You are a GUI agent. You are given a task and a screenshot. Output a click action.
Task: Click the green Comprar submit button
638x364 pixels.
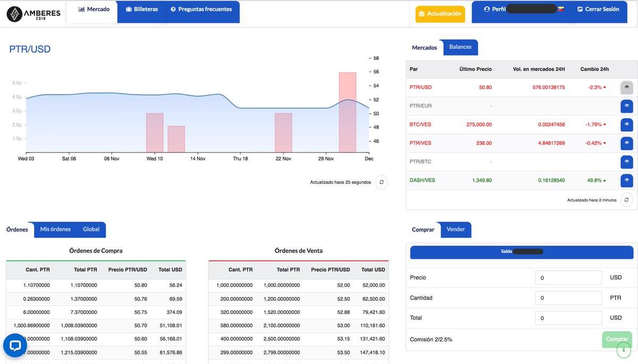point(617,339)
